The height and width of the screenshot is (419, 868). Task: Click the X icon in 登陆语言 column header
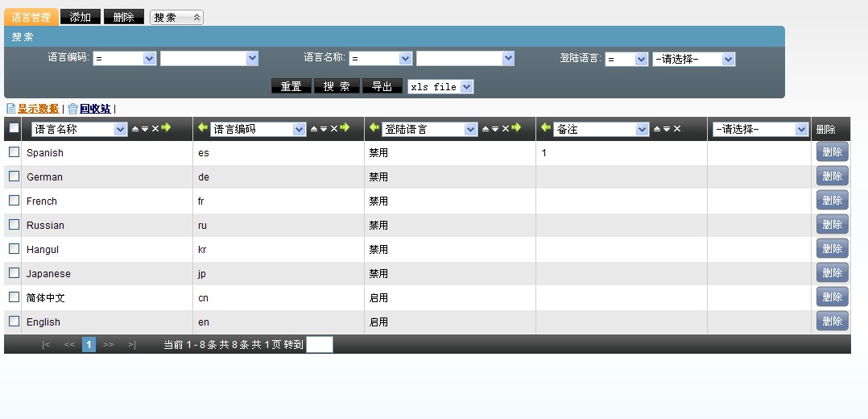pyautogui.click(x=506, y=129)
